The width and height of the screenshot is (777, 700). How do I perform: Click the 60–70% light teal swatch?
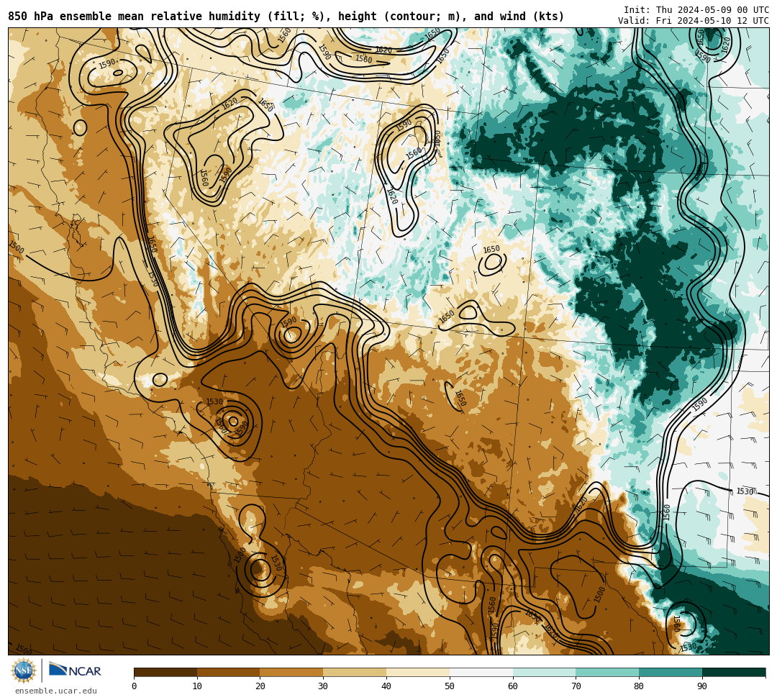click(x=545, y=673)
